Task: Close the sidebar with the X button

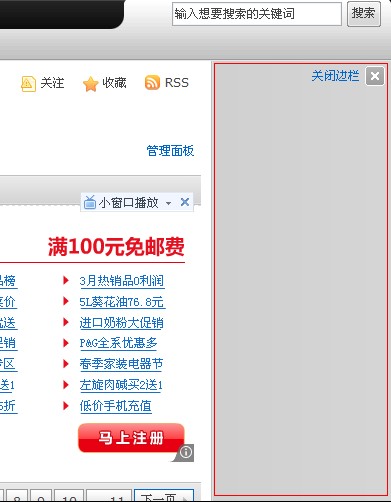Action: point(375,76)
